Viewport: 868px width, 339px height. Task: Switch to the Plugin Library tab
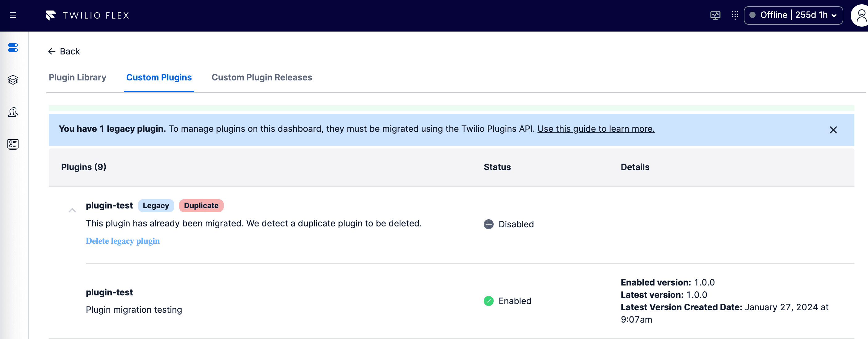click(78, 77)
